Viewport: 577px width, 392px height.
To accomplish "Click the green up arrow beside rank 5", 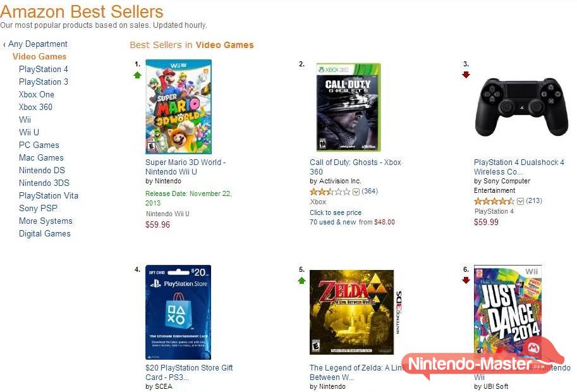I will [x=301, y=280].
